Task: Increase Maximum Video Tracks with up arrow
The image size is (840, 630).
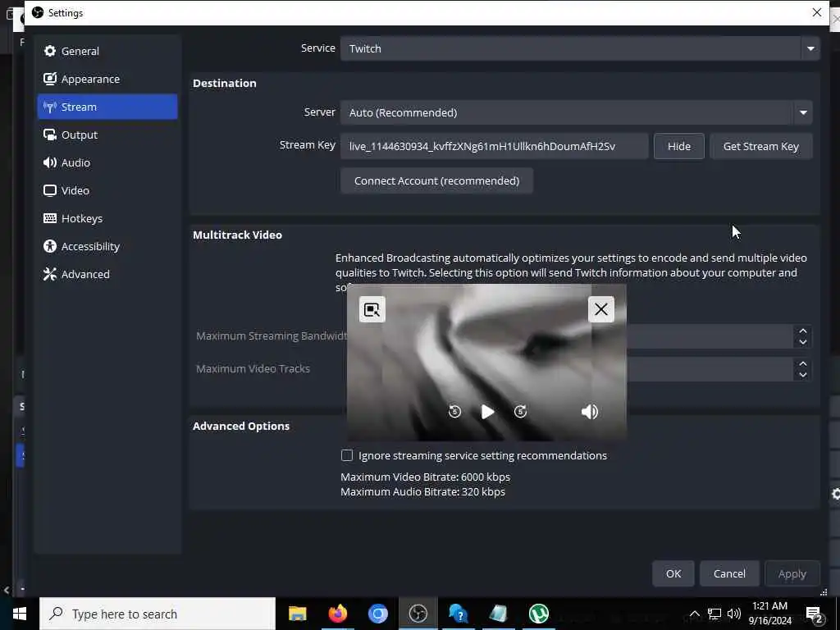Action: click(x=802, y=363)
